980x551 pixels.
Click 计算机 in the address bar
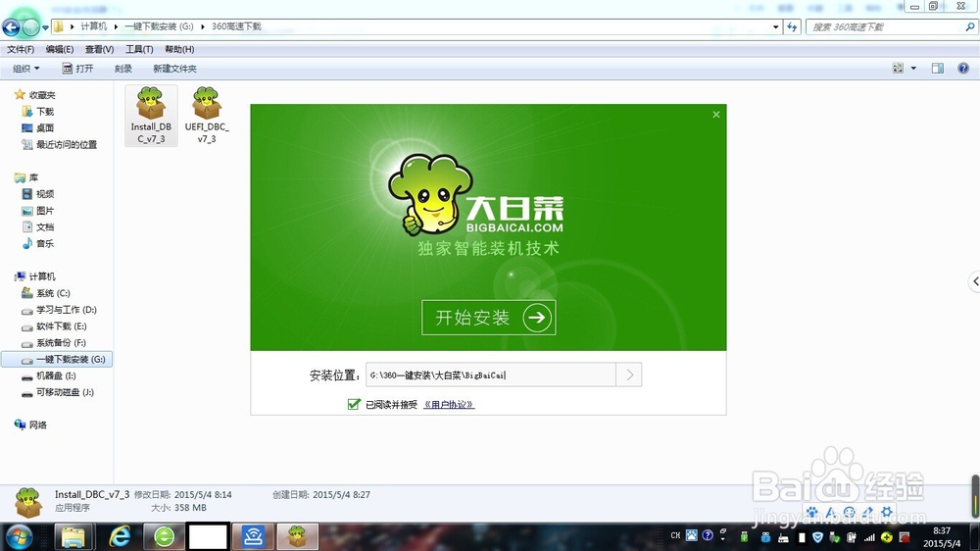94,26
